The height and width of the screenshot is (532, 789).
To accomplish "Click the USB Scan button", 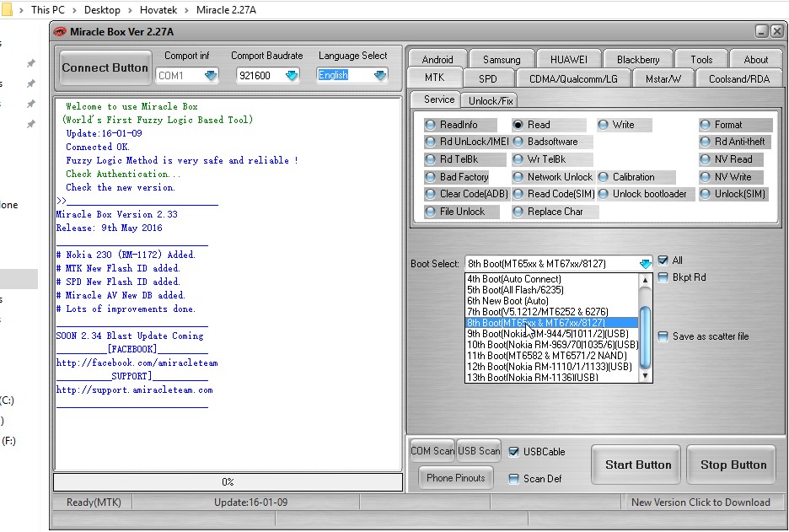I will coord(479,451).
